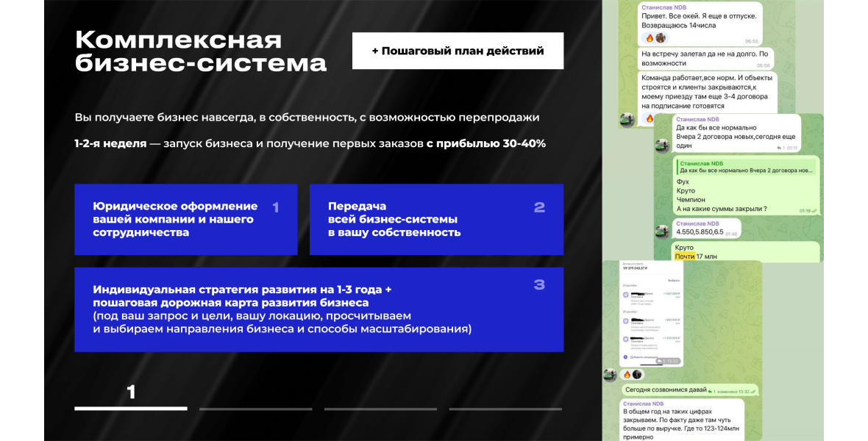Open the 'На встречу залетал' chat message
This screenshot has width=868, height=441.
click(705, 59)
